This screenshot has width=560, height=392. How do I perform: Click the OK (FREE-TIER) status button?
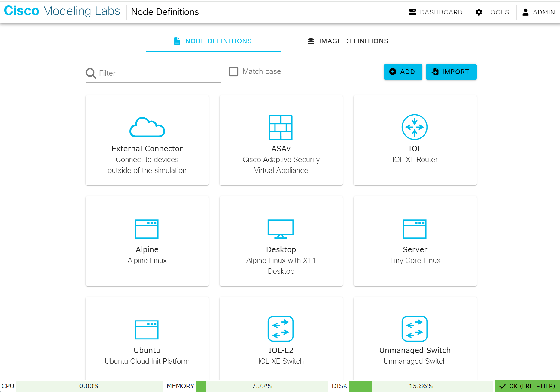click(528, 386)
